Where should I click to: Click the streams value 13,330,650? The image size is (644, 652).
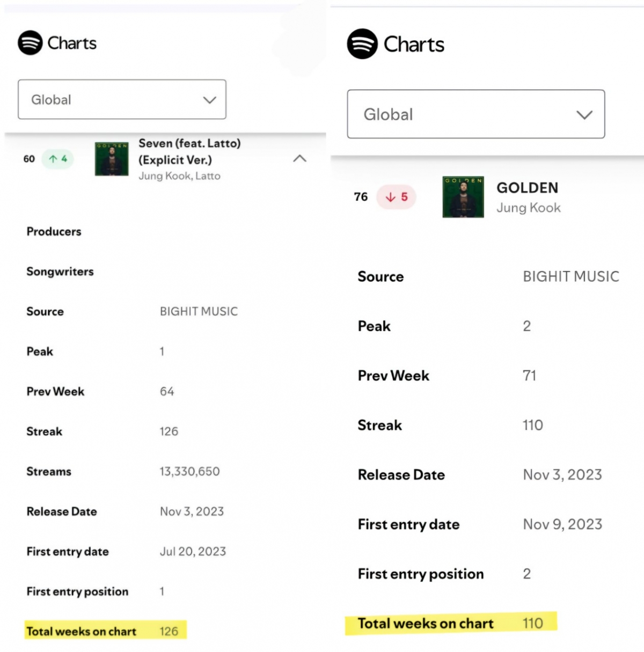[x=189, y=471]
